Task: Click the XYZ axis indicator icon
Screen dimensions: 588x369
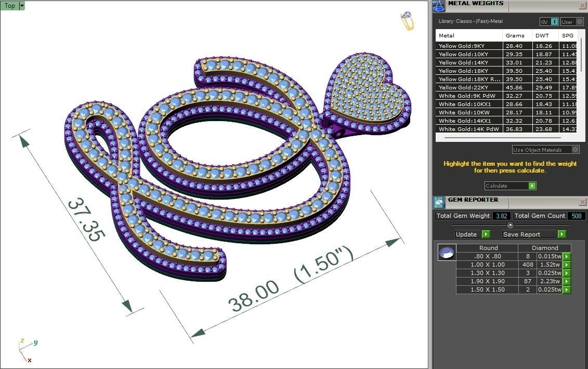Action: coord(27,350)
